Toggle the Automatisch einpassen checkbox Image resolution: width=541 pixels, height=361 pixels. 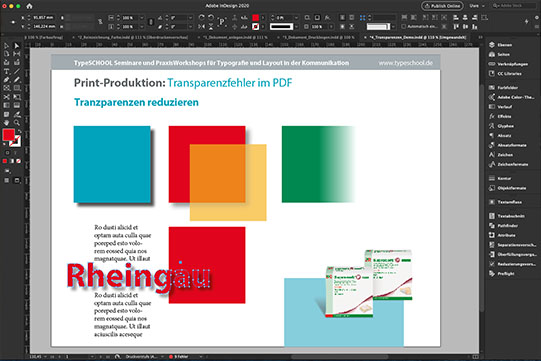pos(404,27)
